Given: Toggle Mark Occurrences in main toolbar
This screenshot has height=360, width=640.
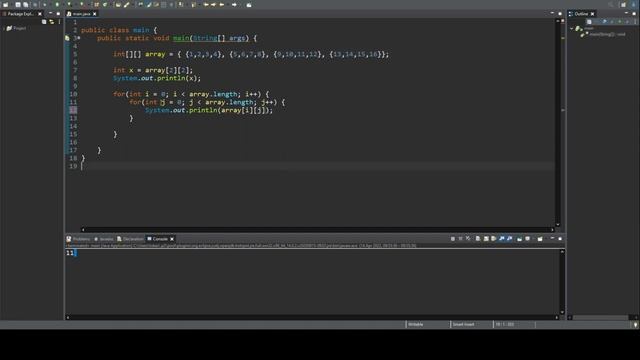Looking at the screenshot, I should (149, 5).
